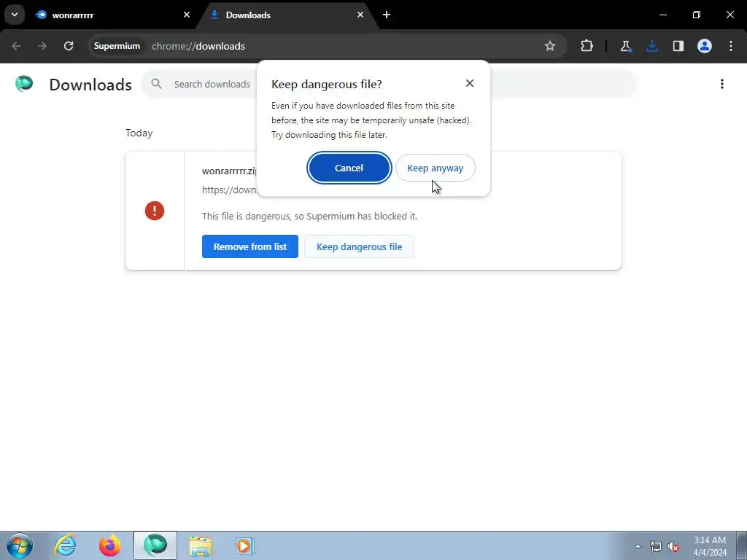This screenshot has height=560, width=747.
Task: Click the muted volume tray icon
Action: pos(673,546)
